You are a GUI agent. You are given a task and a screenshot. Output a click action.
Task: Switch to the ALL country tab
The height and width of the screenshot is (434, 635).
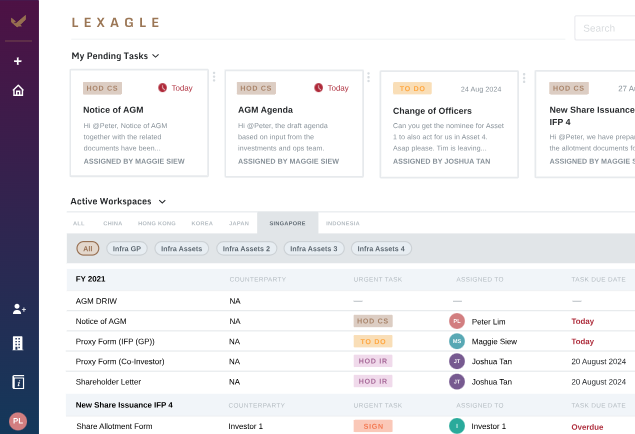(x=79, y=223)
